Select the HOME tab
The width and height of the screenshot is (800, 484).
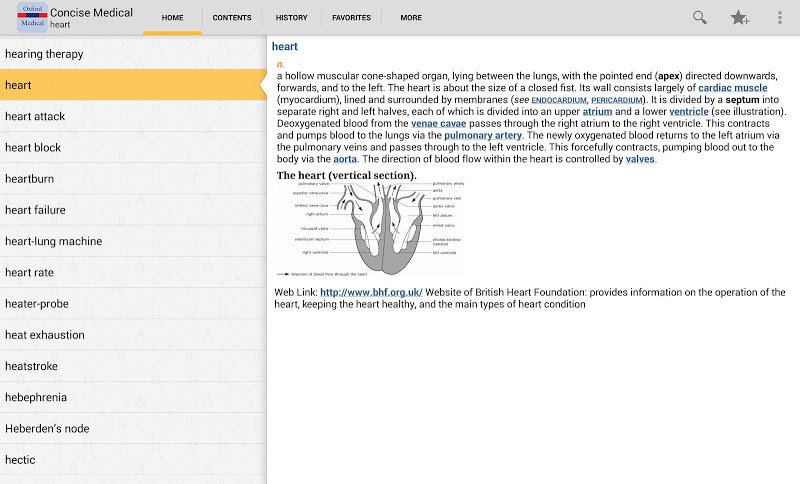pos(172,18)
